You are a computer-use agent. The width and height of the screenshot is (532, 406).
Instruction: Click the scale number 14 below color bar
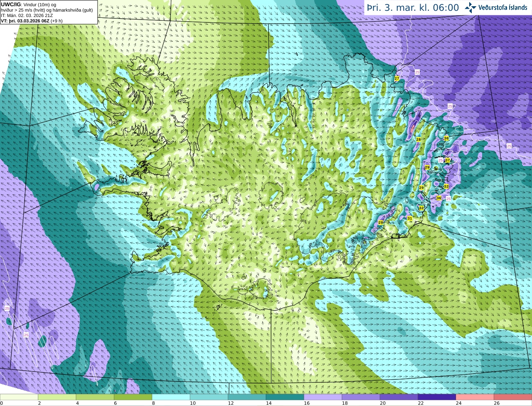pos(268,403)
